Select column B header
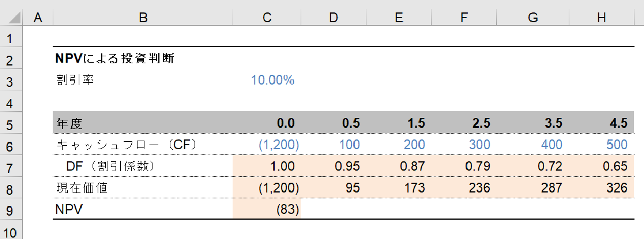Image resolution: width=644 pixels, height=239 pixels. tap(143, 18)
